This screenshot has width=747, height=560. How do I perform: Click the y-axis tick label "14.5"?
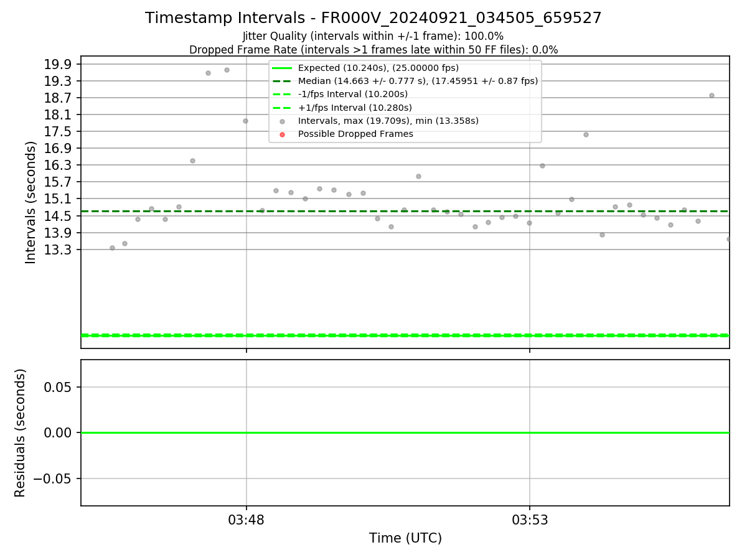[58, 216]
